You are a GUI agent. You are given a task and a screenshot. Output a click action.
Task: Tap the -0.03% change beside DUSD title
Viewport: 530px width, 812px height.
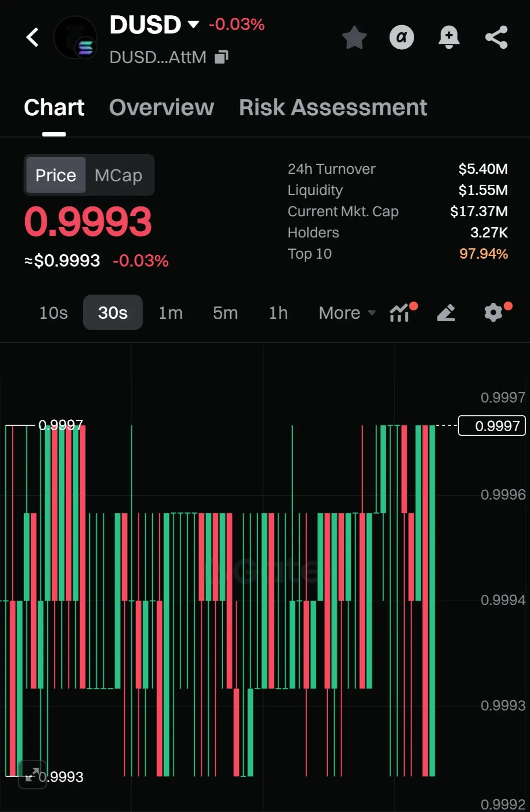(x=236, y=24)
